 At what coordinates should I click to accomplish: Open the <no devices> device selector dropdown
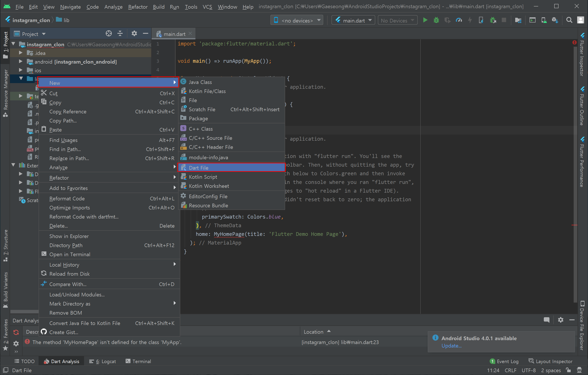click(x=297, y=21)
